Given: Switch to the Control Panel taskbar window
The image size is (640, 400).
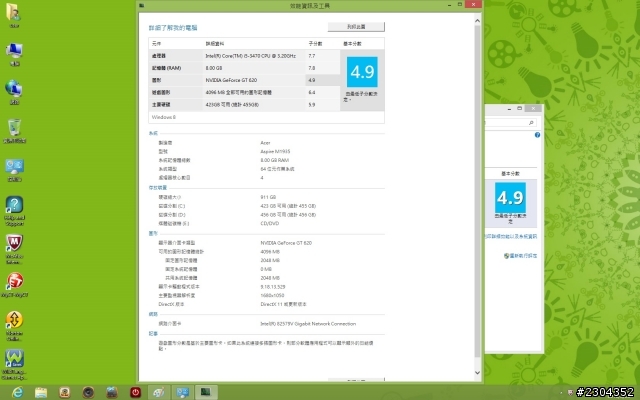Looking at the screenshot, I should pos(182,393).
